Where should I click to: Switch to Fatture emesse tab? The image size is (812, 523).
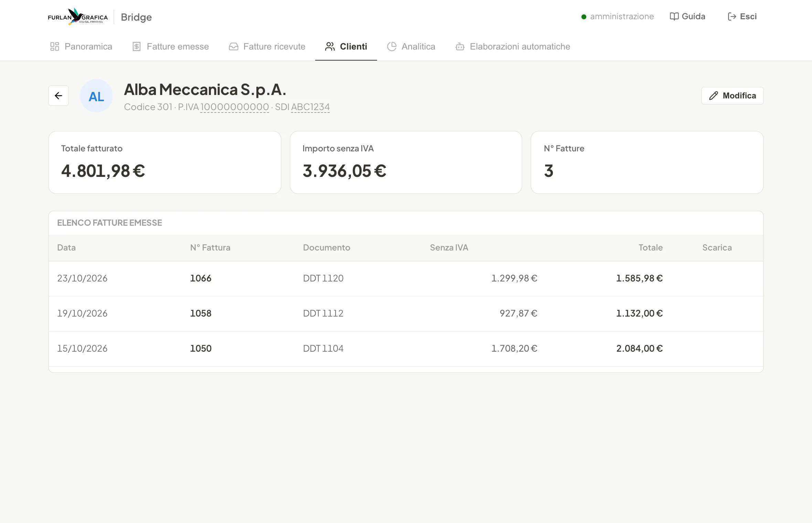click(171, 46)
